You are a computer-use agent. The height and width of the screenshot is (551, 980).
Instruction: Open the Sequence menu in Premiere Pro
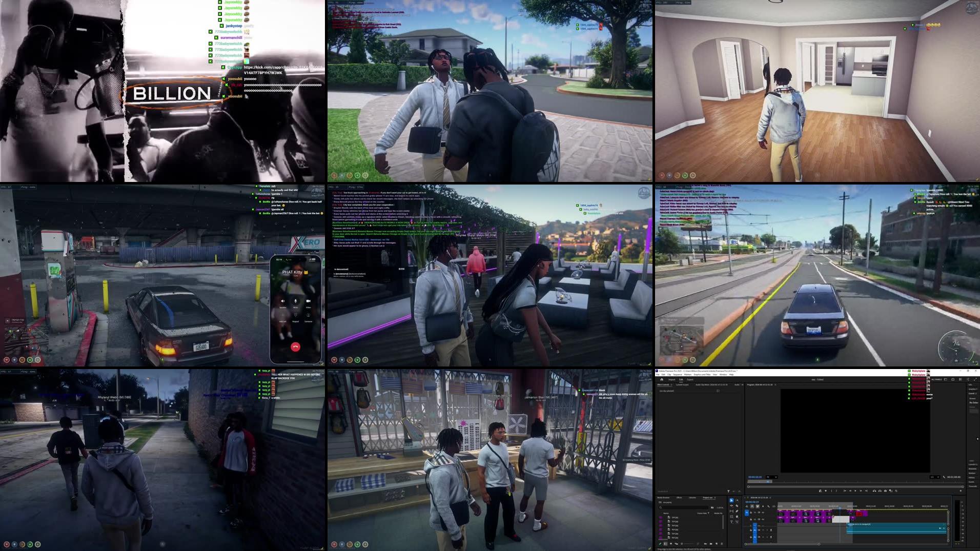click(678, 375)
